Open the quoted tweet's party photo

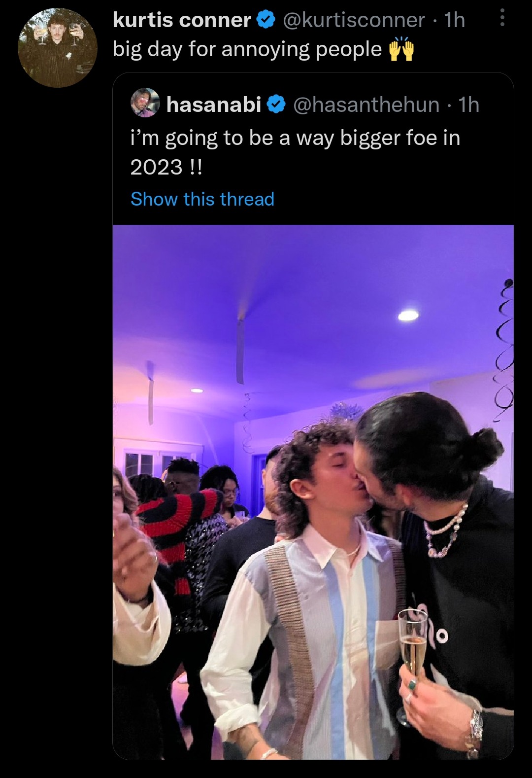[x=313, y=492]
